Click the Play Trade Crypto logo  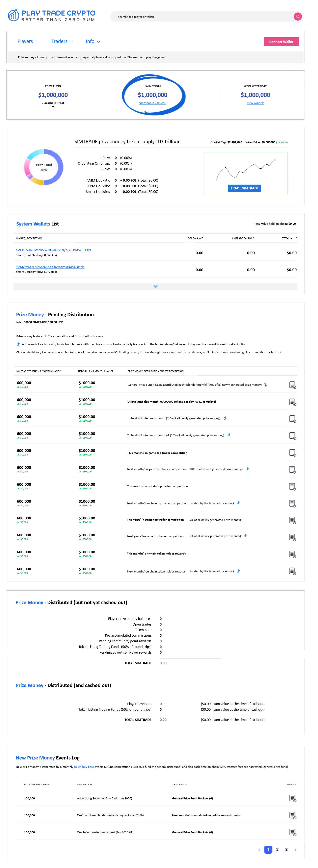pos(52,16)
